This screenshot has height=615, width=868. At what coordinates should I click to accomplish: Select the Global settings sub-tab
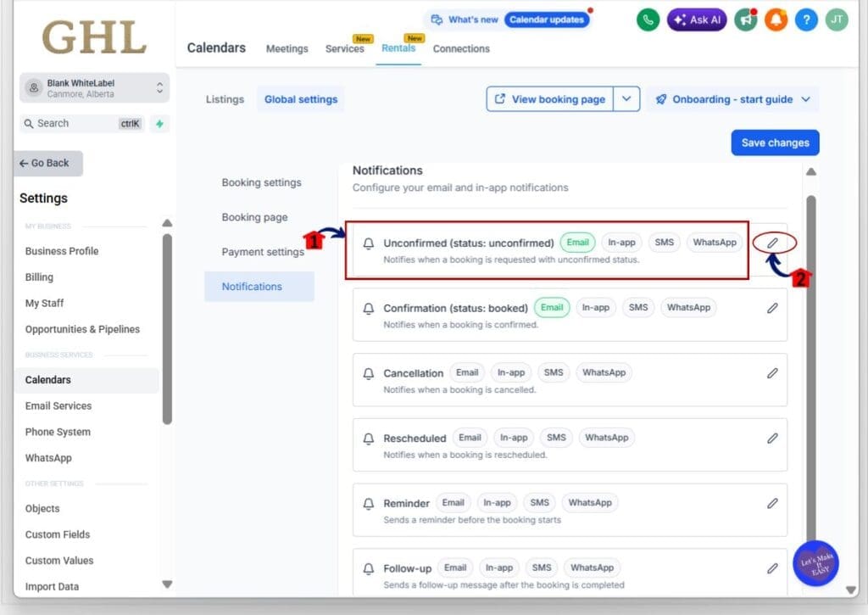(301, 99)
